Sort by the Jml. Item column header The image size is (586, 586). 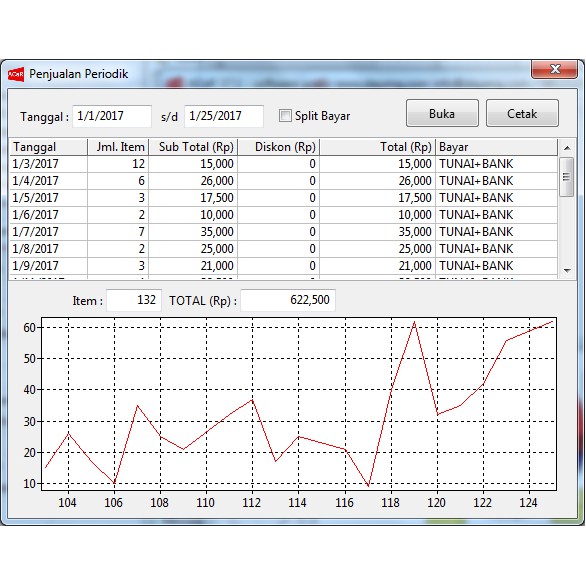click(118, 147)
